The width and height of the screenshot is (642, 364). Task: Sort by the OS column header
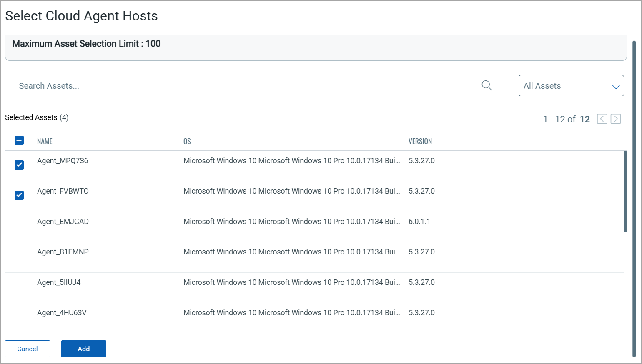coord(187,142)
